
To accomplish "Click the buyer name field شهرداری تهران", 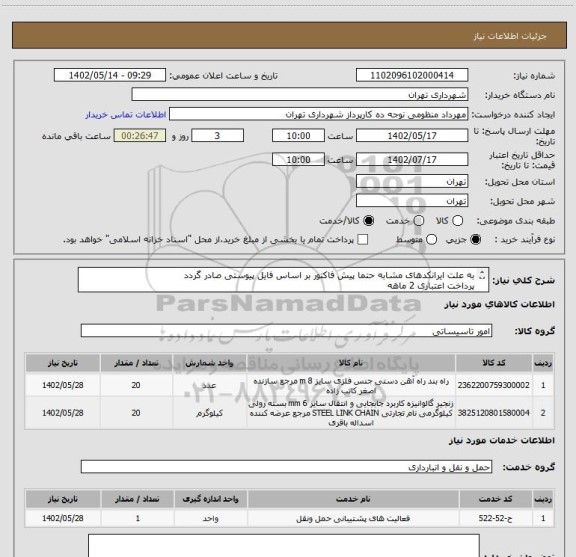I will click(x=300, y=95).
